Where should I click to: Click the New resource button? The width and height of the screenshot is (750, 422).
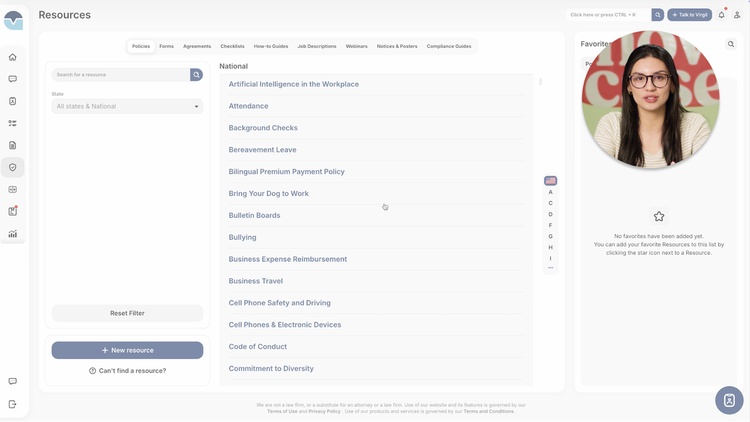[127, 350]
